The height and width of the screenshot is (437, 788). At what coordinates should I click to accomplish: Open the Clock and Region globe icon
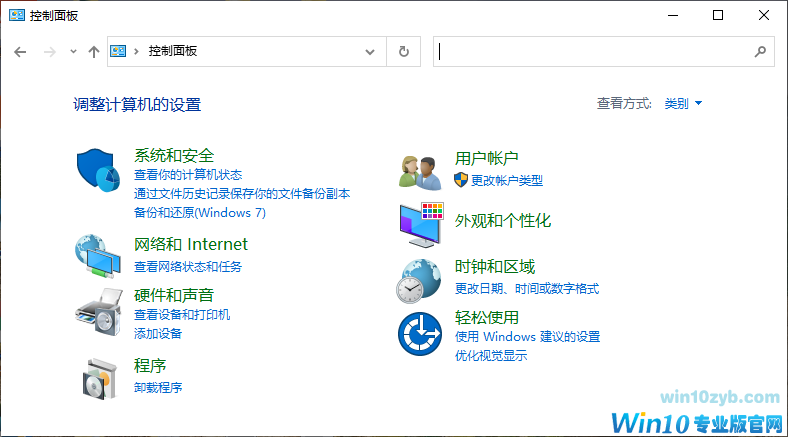[419, 281]
